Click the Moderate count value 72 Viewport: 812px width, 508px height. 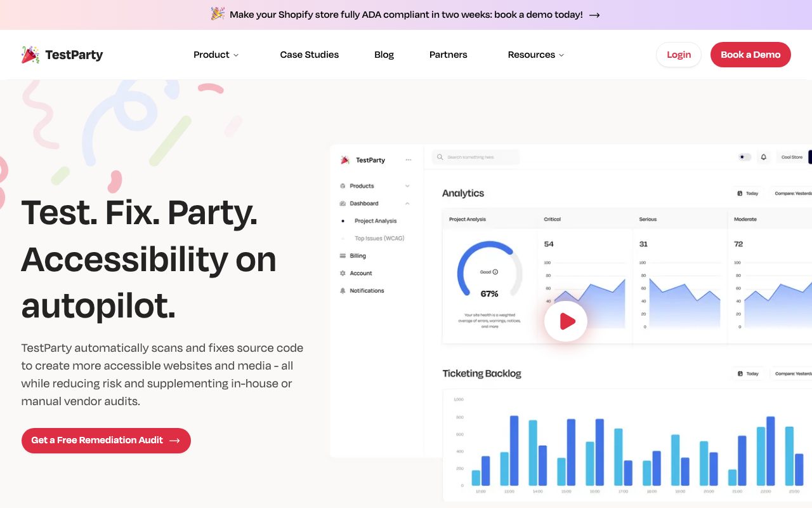(738, 244)
